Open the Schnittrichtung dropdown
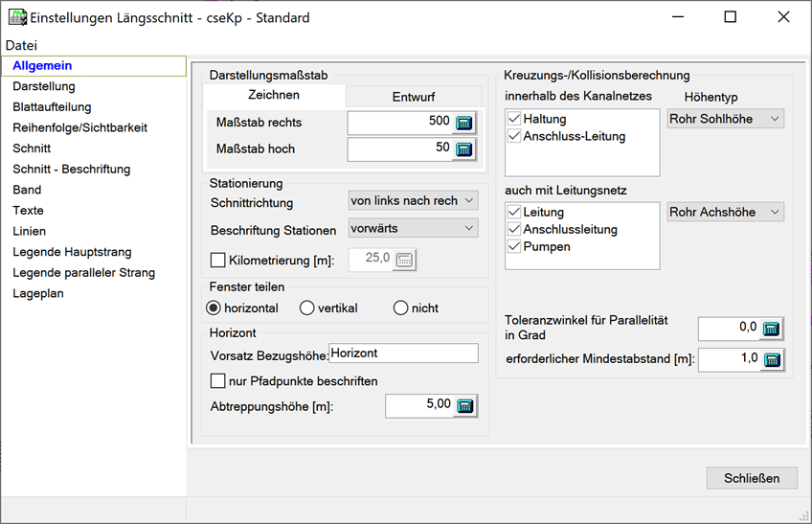The height and width of the screenshot is (524, 812). (413, 201)
